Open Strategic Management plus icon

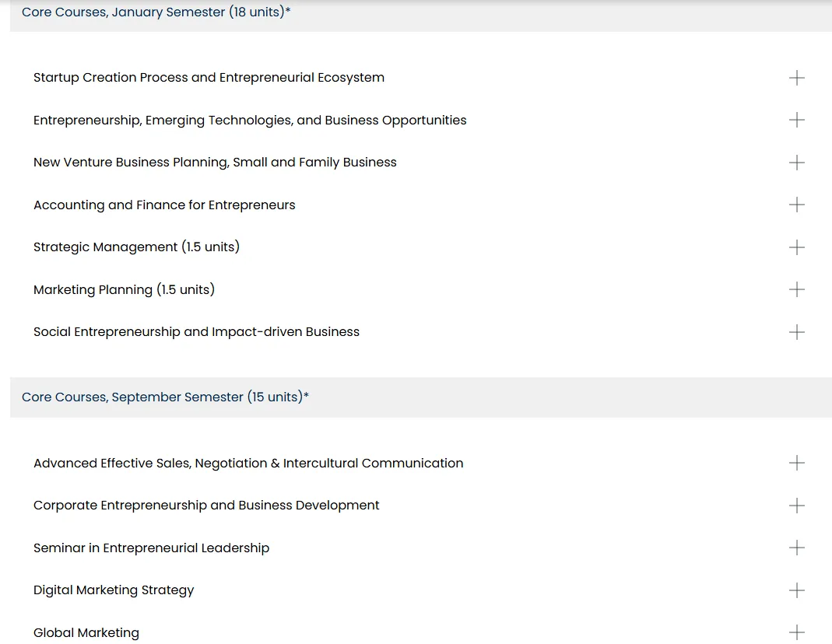click(796, 247)
